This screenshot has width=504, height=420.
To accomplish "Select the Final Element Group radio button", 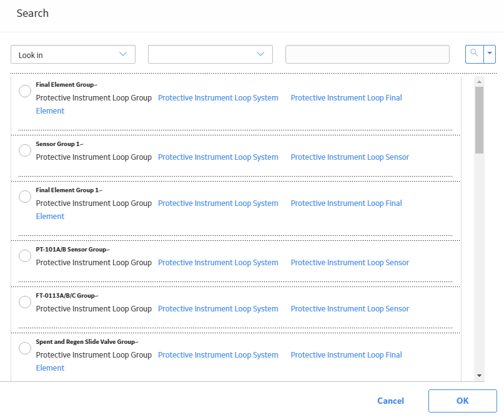I will 25,91.
